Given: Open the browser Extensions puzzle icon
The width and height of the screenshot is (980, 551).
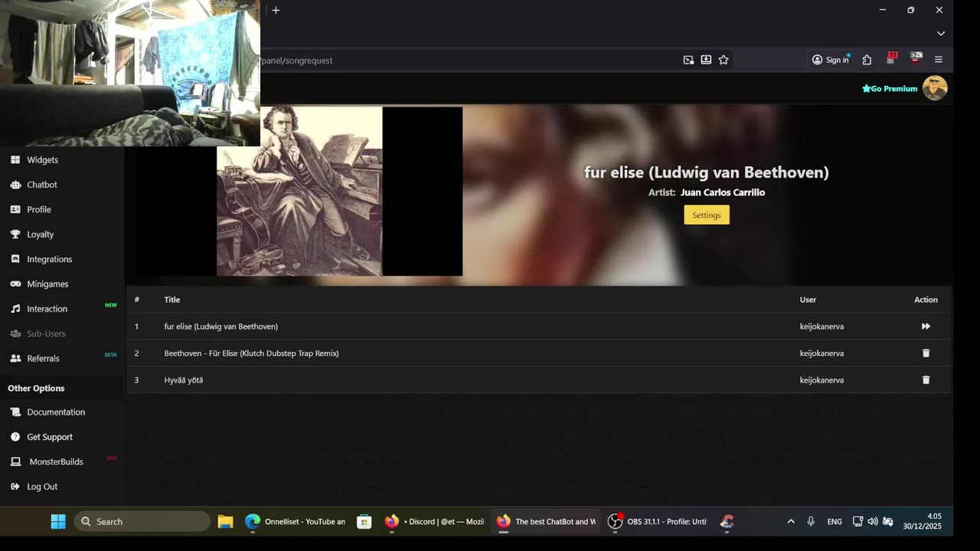Looking at the screenshot, I should 867,60.
